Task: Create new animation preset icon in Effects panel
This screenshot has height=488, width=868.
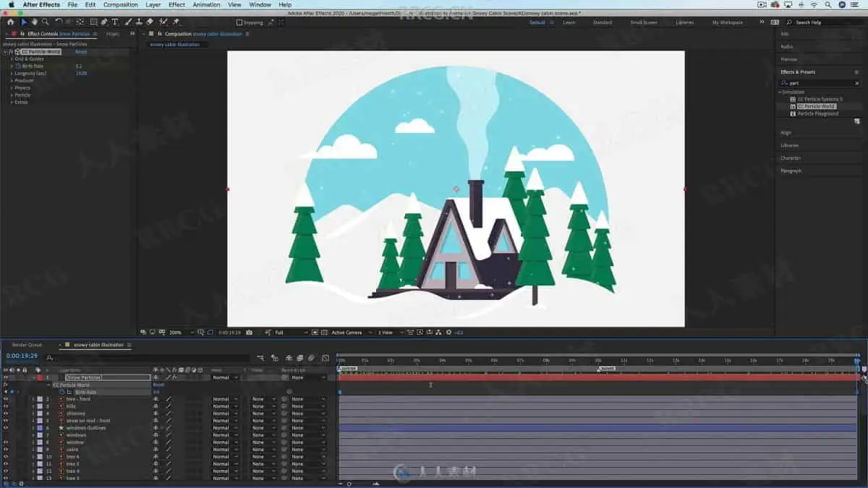Action: click(857, 121)
